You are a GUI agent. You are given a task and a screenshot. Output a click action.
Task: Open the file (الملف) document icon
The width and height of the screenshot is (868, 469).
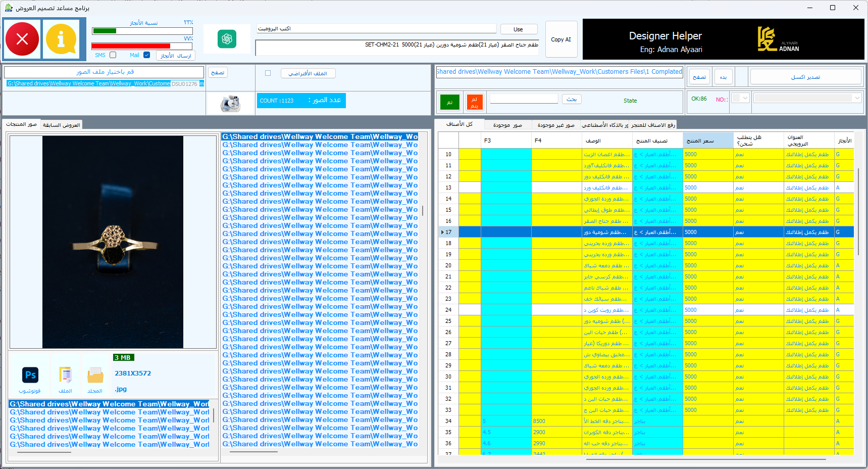[x=65, y=375]
